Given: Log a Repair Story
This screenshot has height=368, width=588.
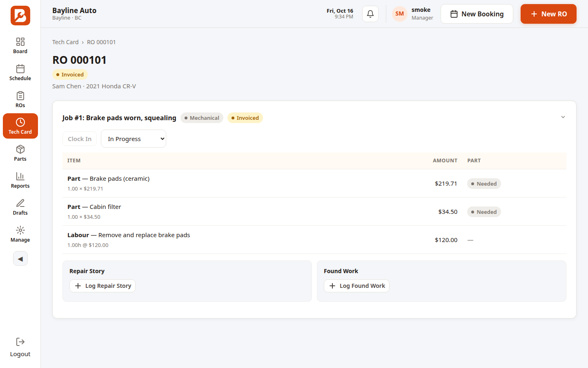Looking at the screenshot, I should point(102,286).
